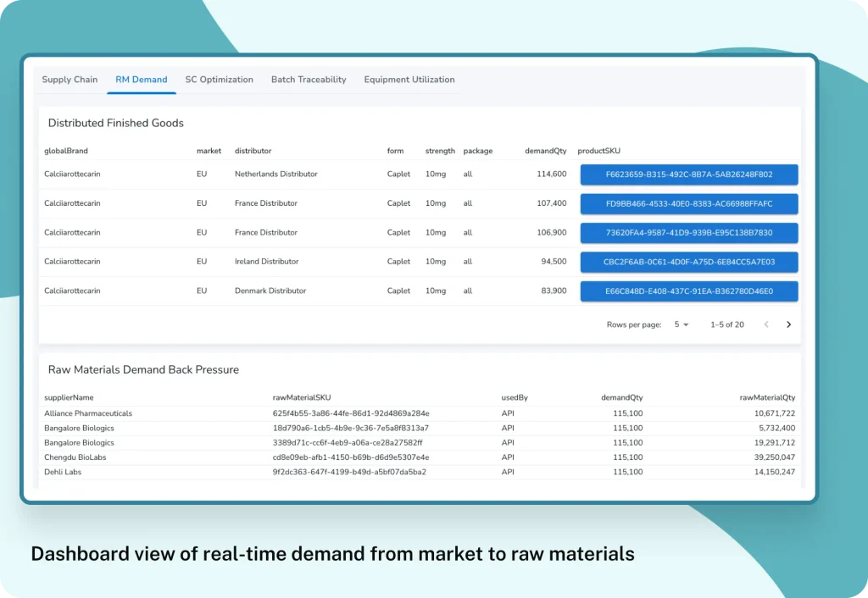Select the Chengdu BioLabs supplier row
The image size is (868, 598).
pos(75,457)
